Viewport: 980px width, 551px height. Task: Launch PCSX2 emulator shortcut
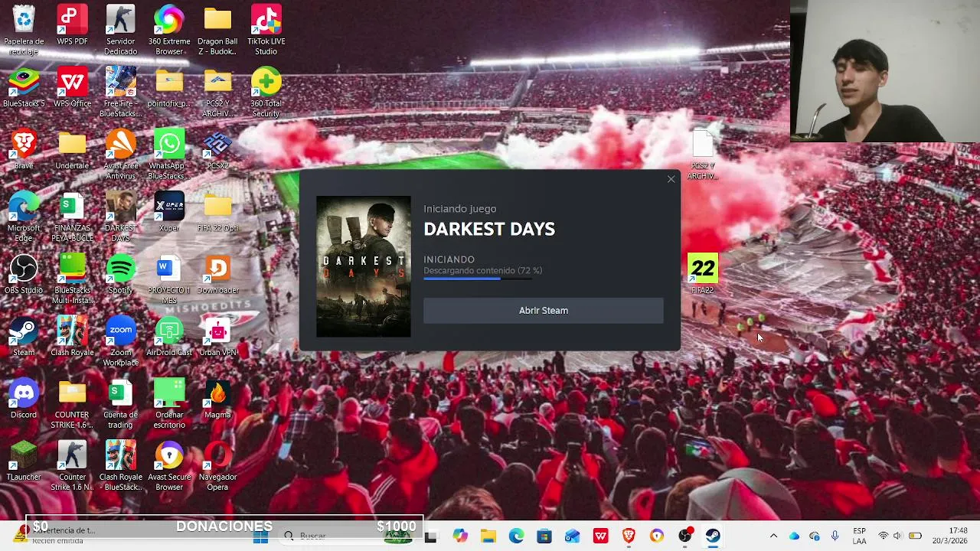[x=217, y=150]
